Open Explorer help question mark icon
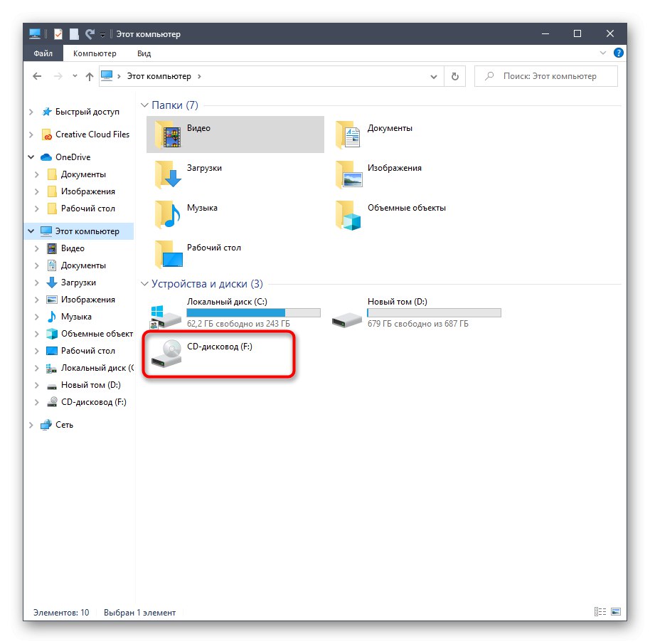The width and height of the screenshot is (650, 644). point(619,53)
